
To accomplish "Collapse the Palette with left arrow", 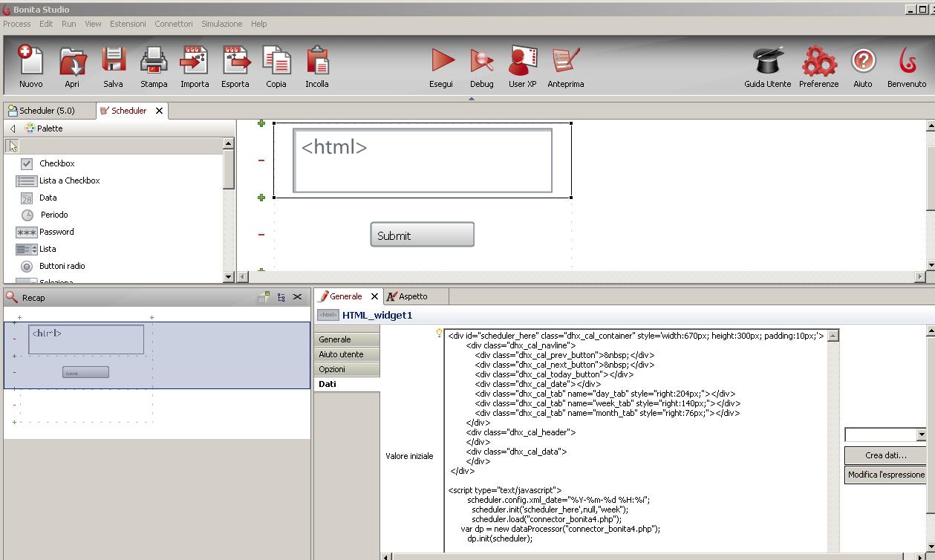I will pyautogui.click(x=13, y=128).
